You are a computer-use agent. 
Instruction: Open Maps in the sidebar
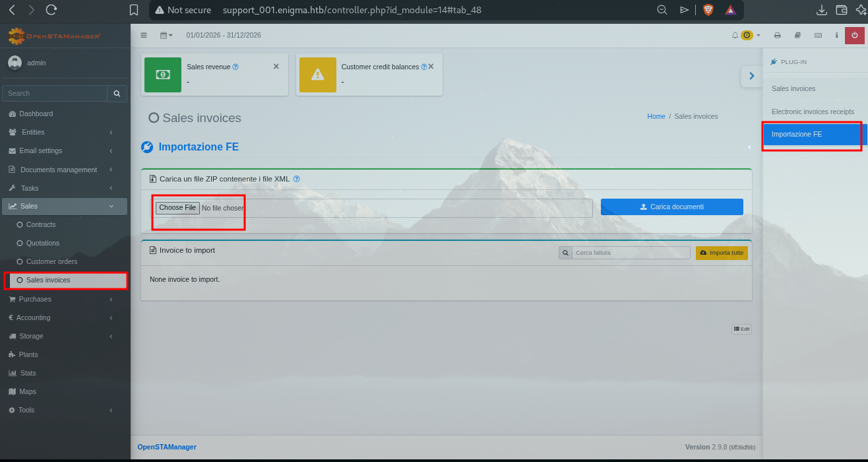pyautogui.click(x=65, y=391)
